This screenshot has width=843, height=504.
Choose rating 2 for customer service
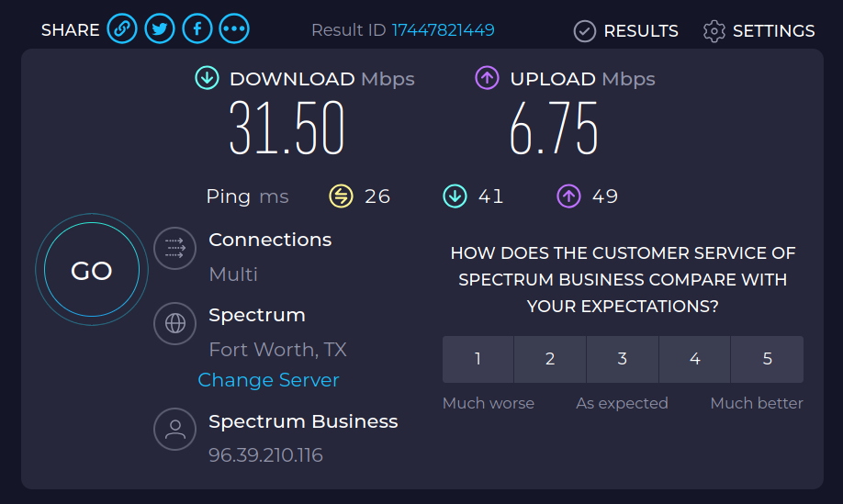coord(550,359)
